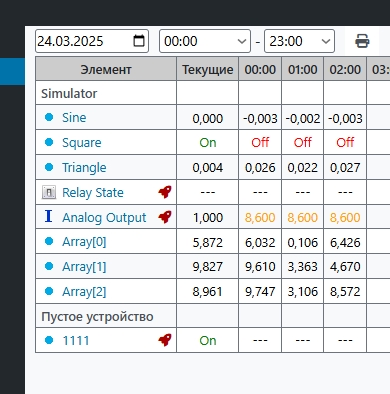
Task: Click the current Square value On
Action: point(208,142)
